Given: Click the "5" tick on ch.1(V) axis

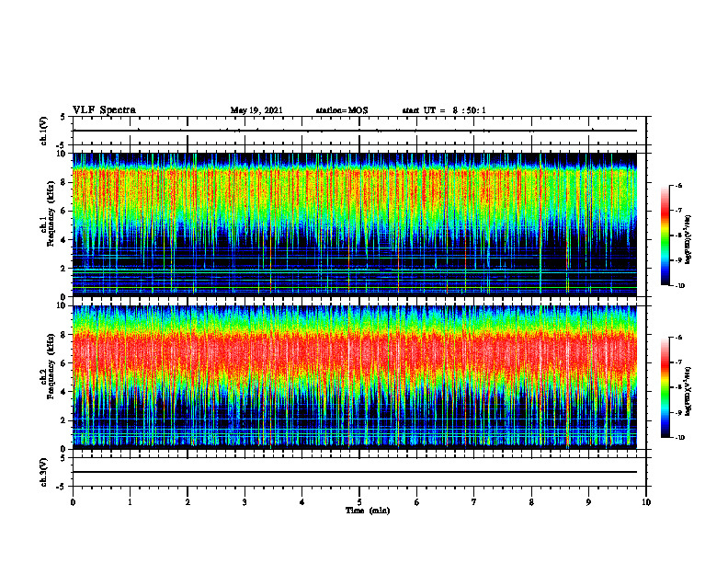Looking at the screenshot, I should [x=63, y=117].
